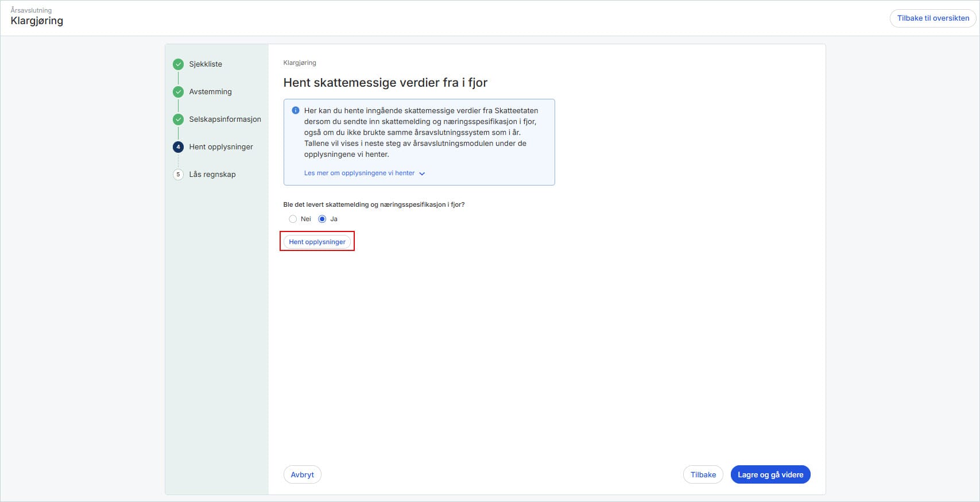Open the 'Sjekkliste' step label in the sidebar

point(206,64)
